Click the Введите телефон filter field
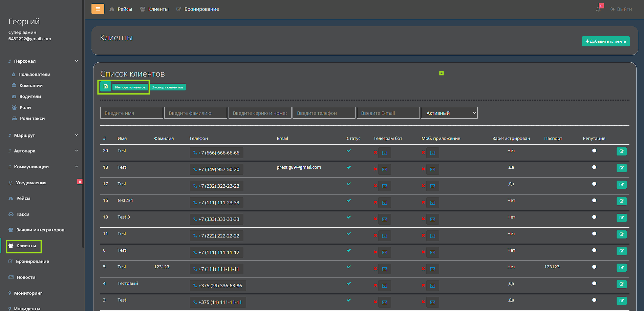 324,113
